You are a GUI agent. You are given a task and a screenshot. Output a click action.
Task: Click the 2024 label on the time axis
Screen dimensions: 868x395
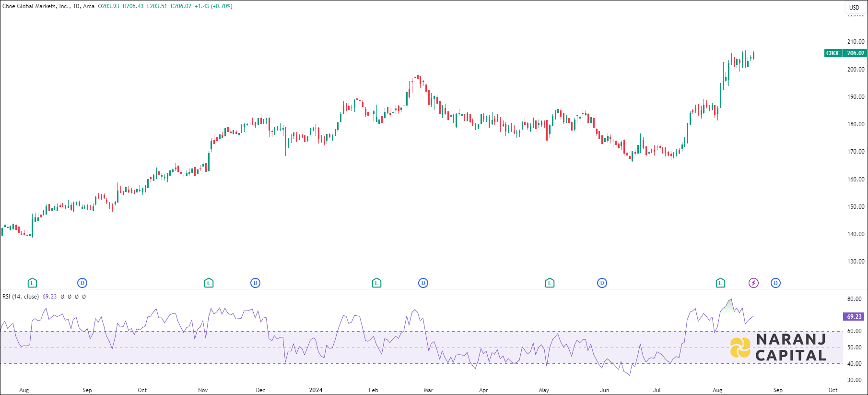[316, 390]
